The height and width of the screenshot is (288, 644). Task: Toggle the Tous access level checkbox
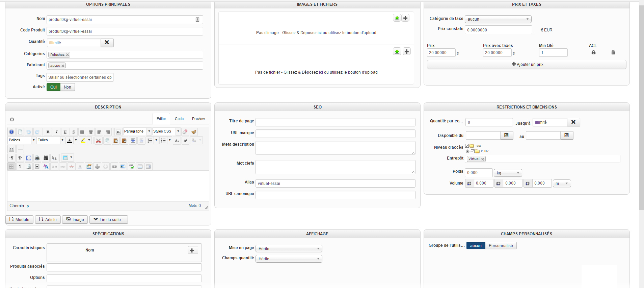(467, 146)
